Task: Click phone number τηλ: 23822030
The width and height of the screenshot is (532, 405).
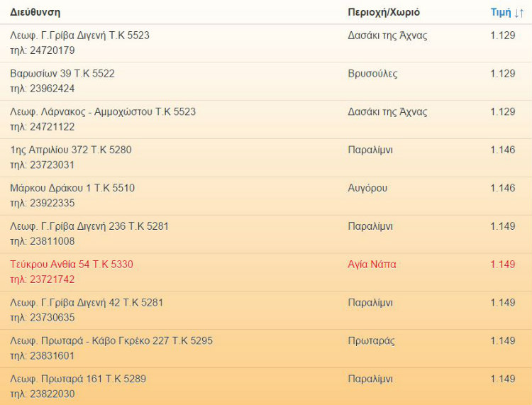Action: [43, 394]
